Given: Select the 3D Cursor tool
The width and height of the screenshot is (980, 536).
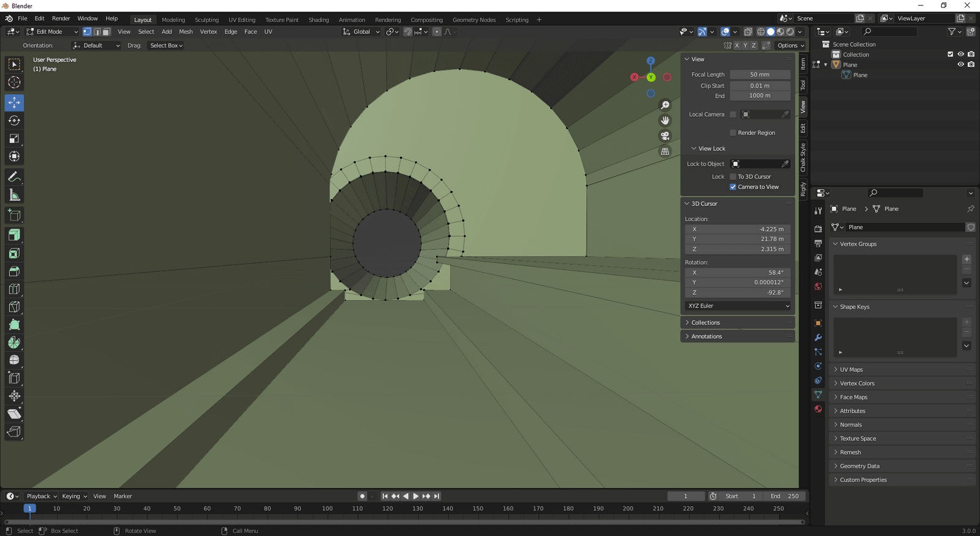Looking at the screenshot, I should click(x=14, y=83).
